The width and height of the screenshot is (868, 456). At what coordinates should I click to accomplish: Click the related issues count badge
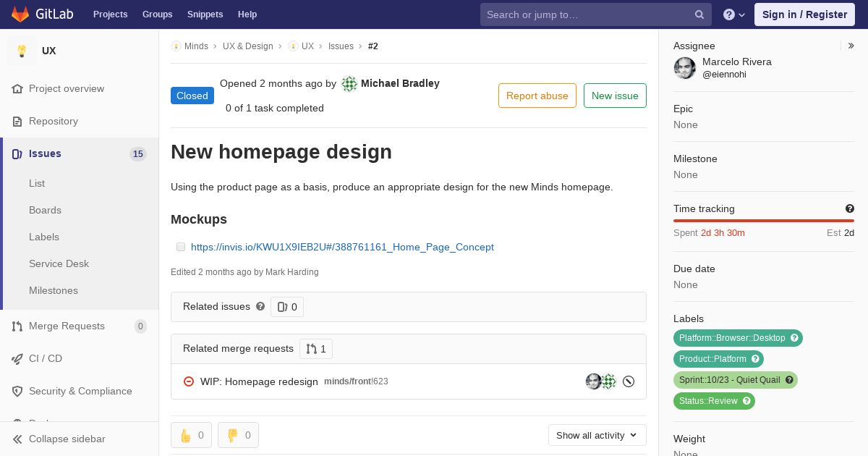287,307
